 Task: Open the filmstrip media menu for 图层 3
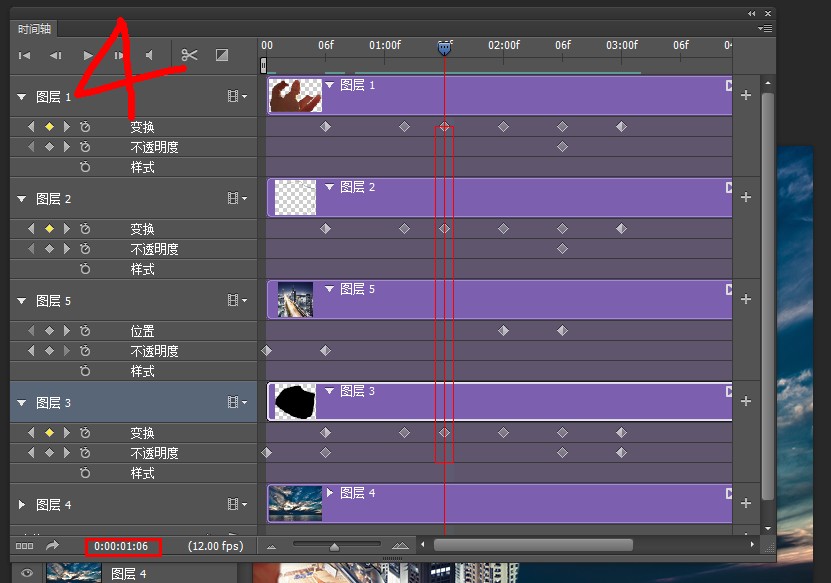coord(237,402)
